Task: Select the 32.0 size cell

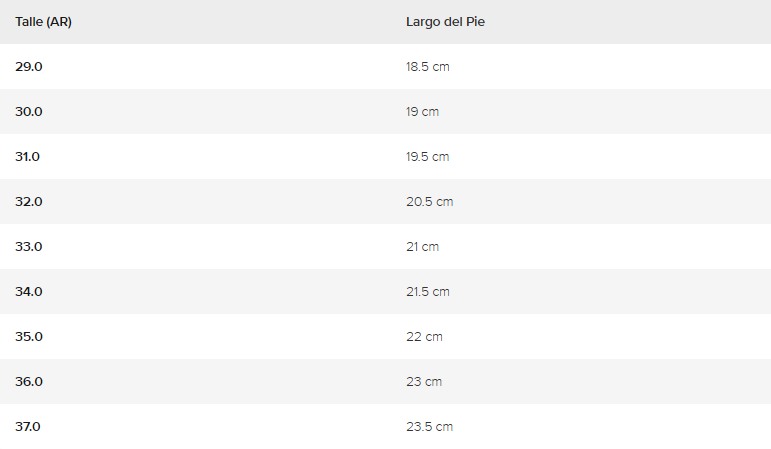Action: click(29, 202)
